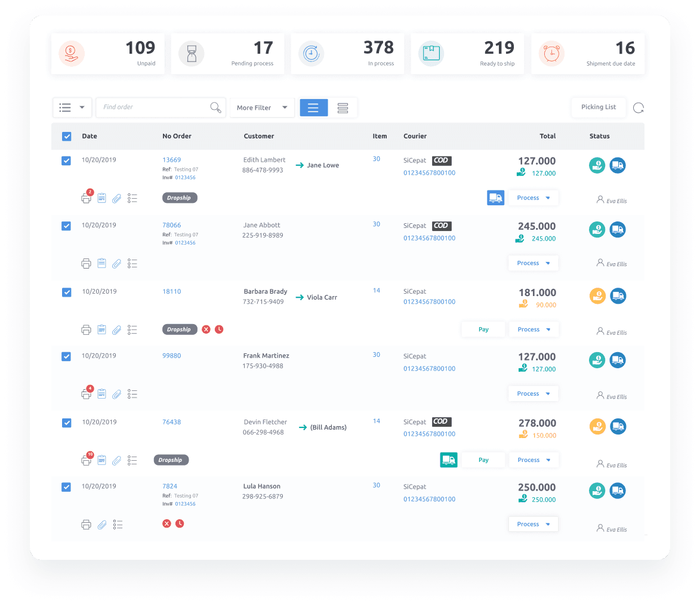The width and height of the screenshot is (700, 604).
Task: Click the paperclip attachment icon on order 78066
Action: pyautogui.click(x=117, y=263)
